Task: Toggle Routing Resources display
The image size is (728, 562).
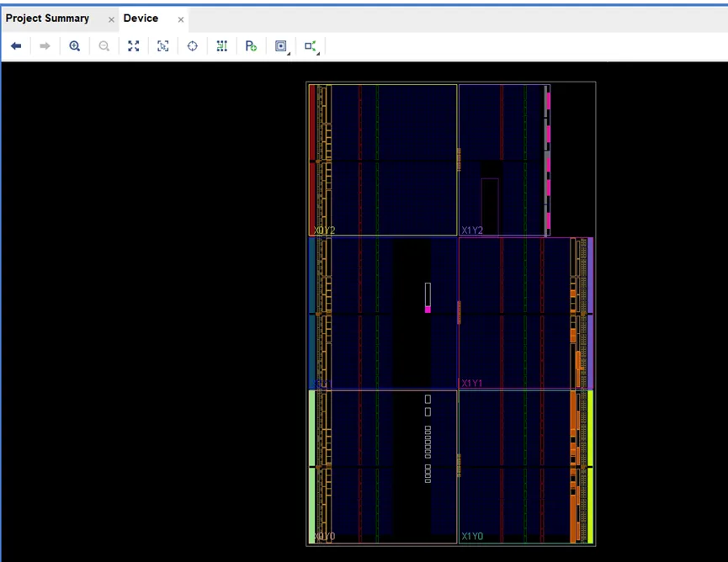Action: tap(222, 46)
